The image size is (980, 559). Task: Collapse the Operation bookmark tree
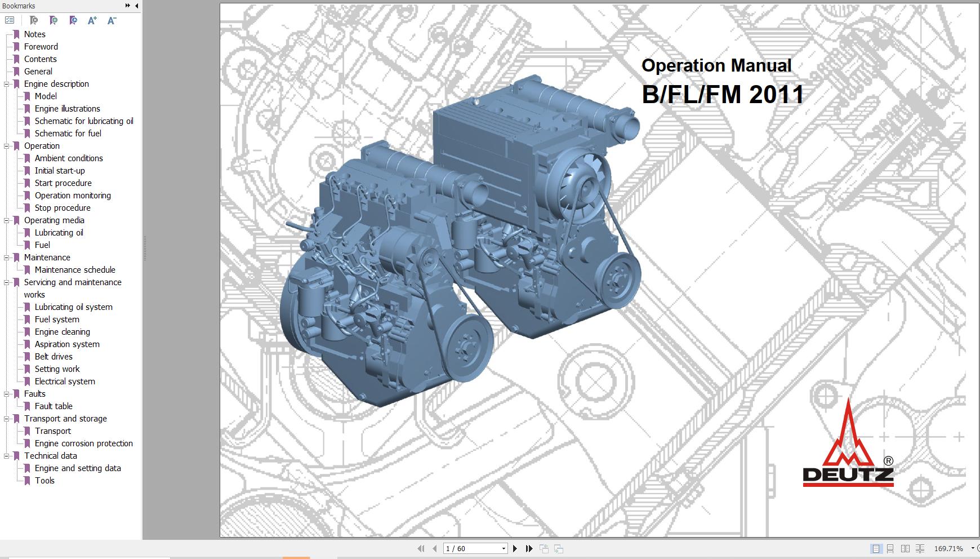pos(6,145)
